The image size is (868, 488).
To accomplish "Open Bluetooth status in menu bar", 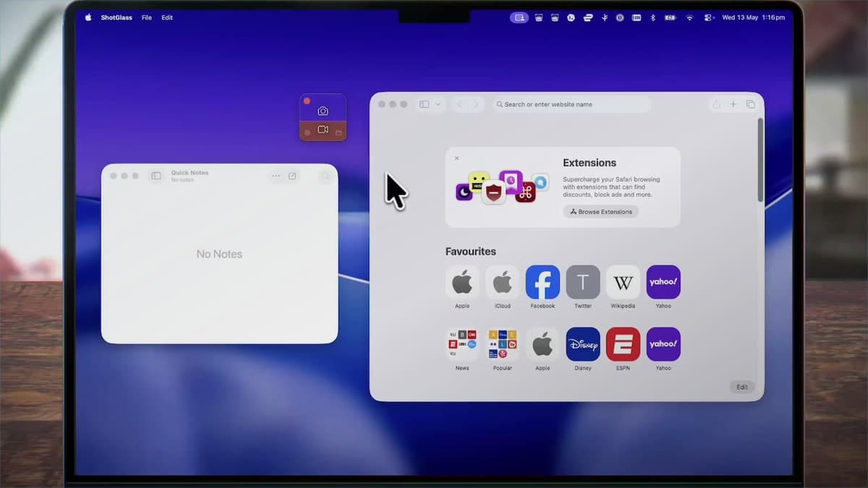I will (x=653, y=17).
